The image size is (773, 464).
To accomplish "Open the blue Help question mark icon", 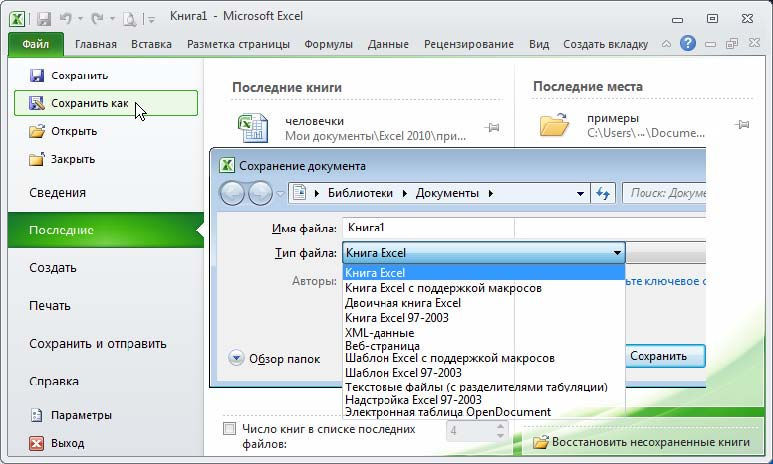I will point(687,43).
